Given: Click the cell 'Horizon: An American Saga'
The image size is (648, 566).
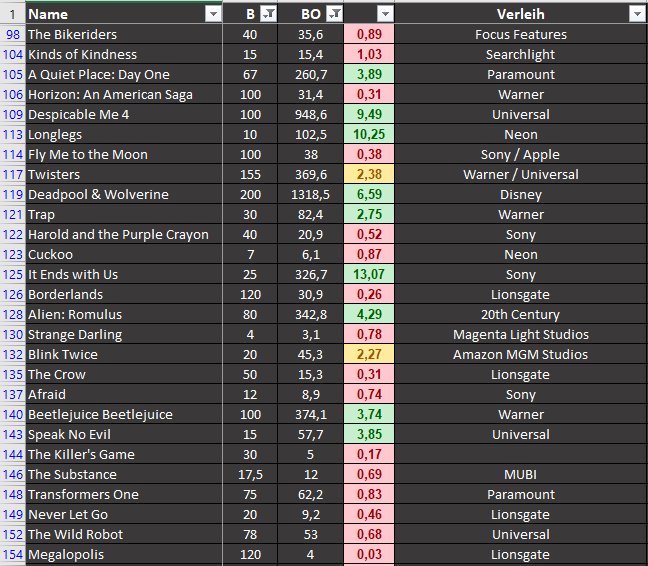Looking at the screenshot, I should (124, 94).
